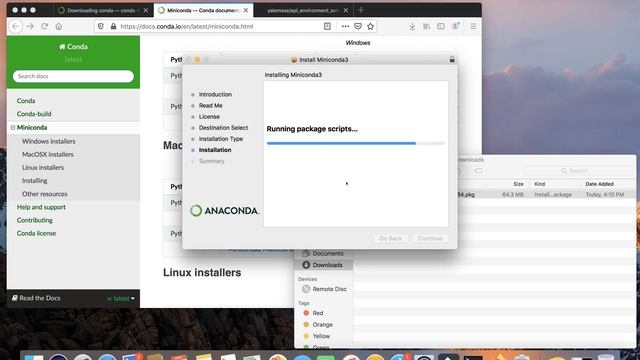
Task: Toggle Firefox sidebar icon
Action: click(441, 26)
